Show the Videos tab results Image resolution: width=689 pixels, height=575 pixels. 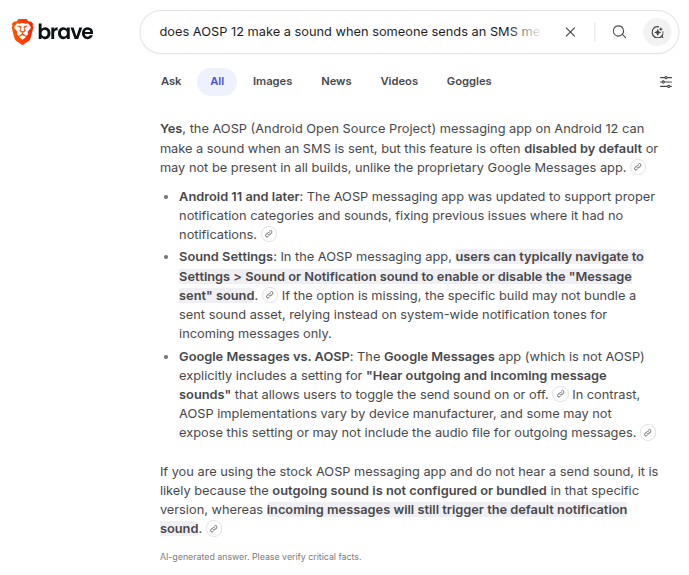click(x=399, y=82)
